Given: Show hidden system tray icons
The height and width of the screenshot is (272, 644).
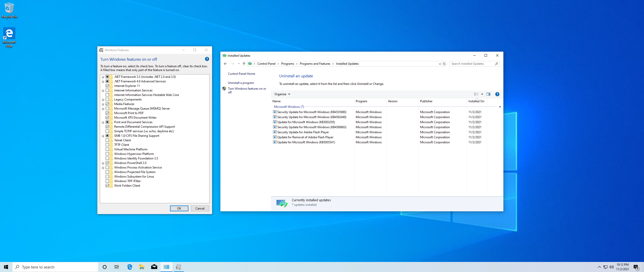Looking at the screenshot, I should 599,267.
